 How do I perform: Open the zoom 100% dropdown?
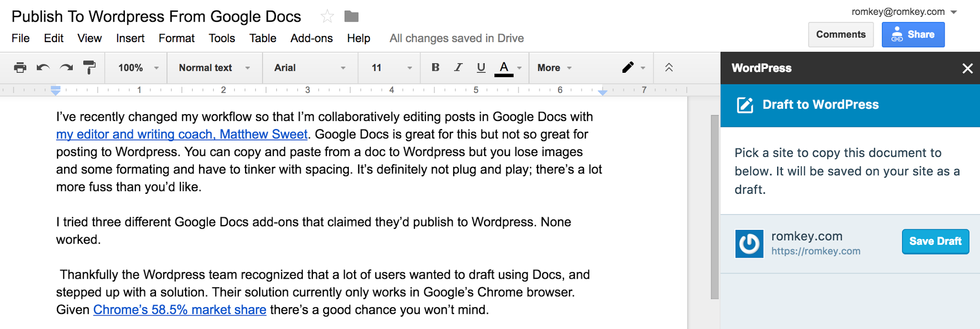pyautogui.click(x=138, y=68)
